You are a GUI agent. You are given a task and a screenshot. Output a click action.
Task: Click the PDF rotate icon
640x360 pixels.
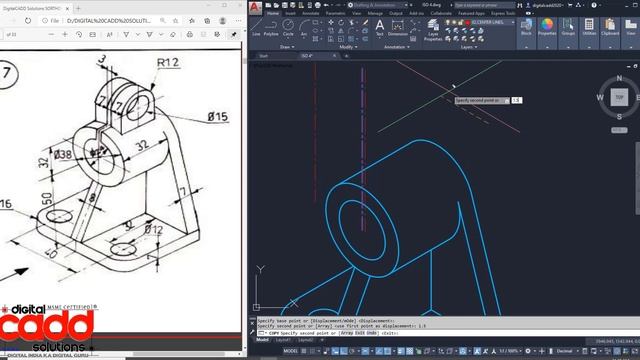coord(79,35)
